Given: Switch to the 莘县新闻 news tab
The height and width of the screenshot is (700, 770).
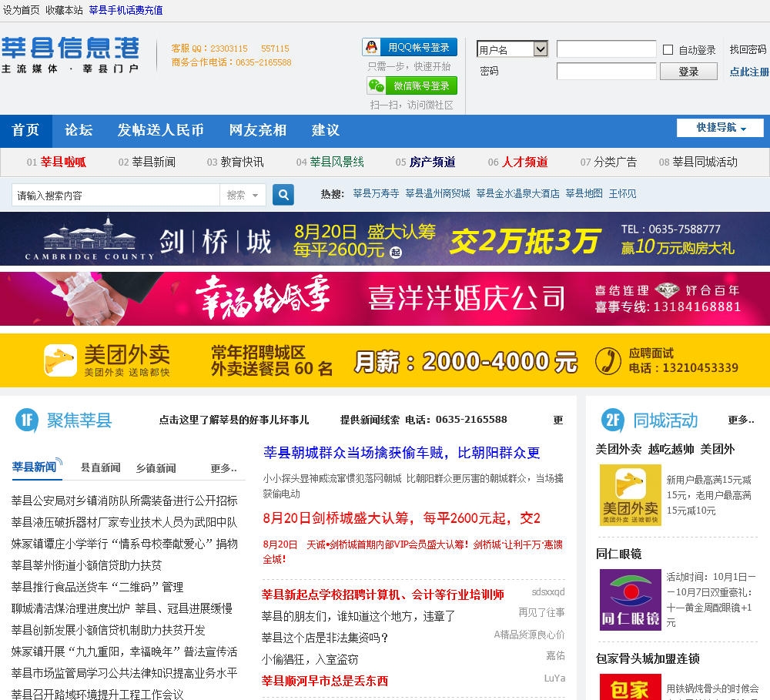Looking at the screenshot, I should (x=35, y=467).
